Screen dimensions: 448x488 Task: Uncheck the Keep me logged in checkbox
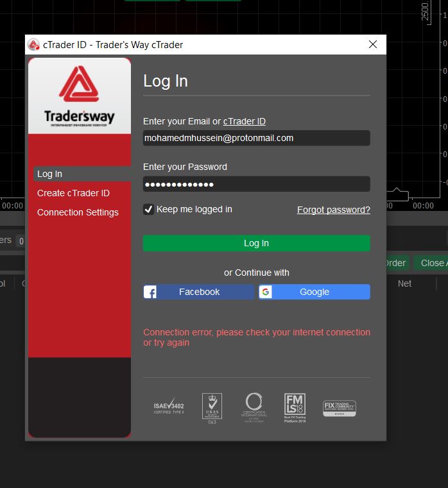tap(148, 210)
